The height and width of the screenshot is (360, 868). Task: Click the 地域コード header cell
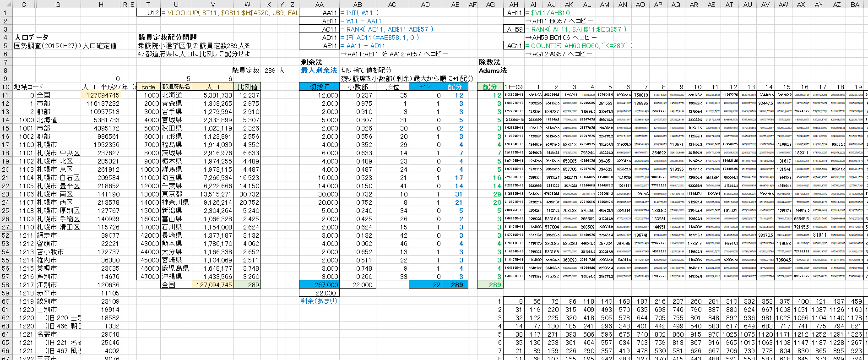coord(28,87)
